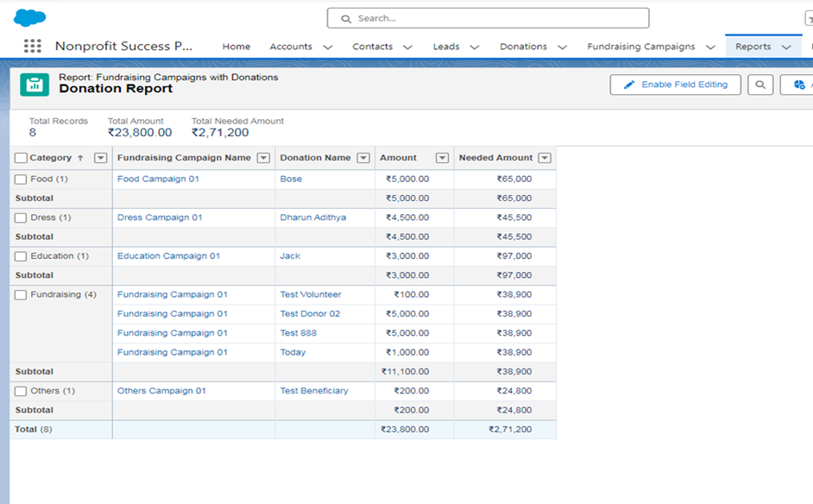This screenshot has width=813, height=504.
Task: Expand the Fundraising Campaigns tab chevron
Action: 710,47
